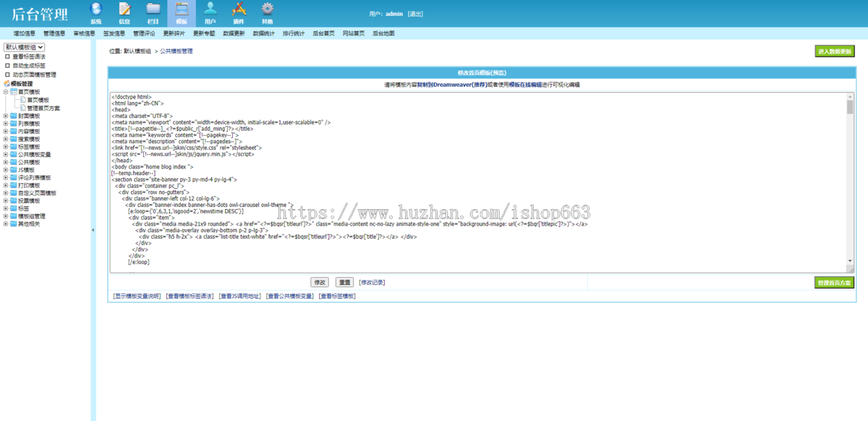Open 排行统计 in the submenu bar
The image size is (868, 421).
[x=294, y=33]
